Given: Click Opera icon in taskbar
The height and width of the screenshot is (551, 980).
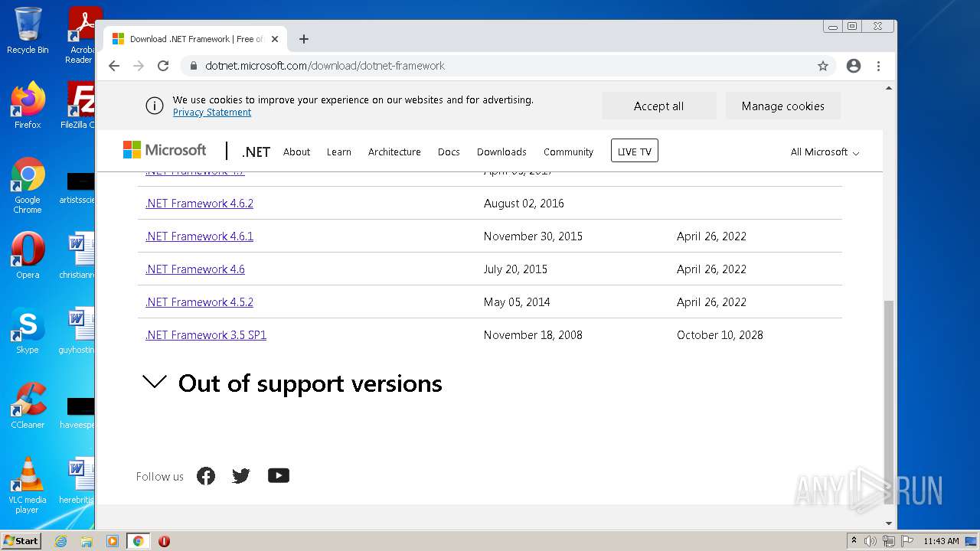Looking at the screenshot, I should [x=164, y=541].
